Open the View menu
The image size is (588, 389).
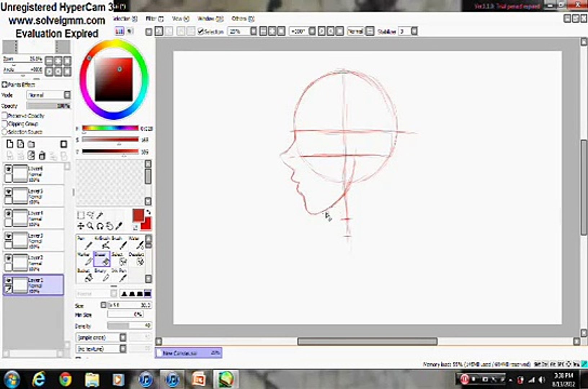pyautogui.click(x=181, y=18)
